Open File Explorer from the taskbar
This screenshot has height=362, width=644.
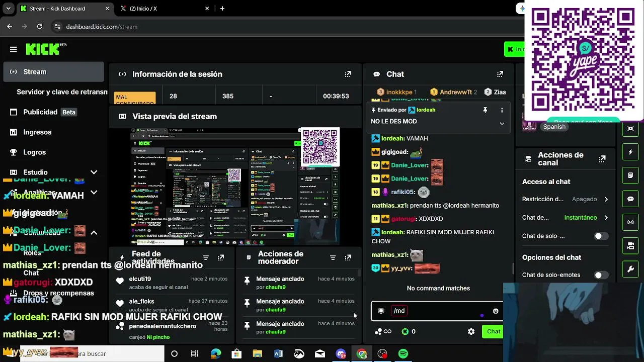257,354
